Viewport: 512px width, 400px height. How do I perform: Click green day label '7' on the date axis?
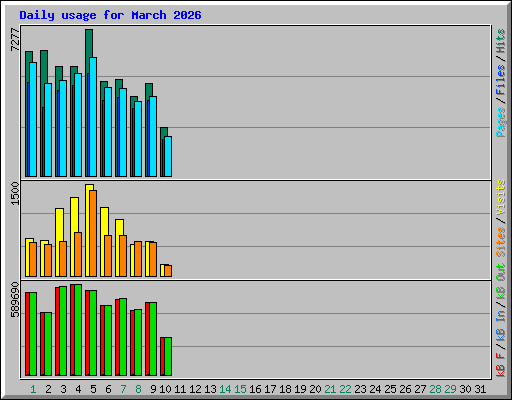pyautogui.click(x=123, y=389)
